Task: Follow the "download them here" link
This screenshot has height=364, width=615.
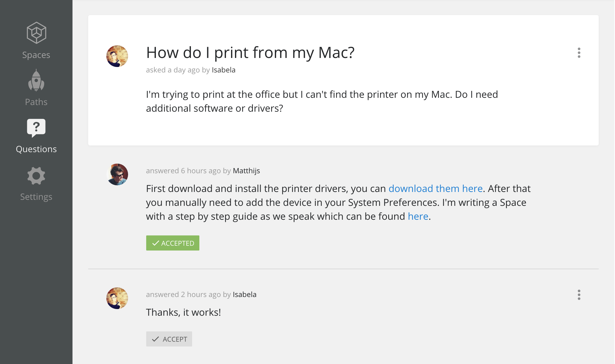Action: (x=435, y=189)
